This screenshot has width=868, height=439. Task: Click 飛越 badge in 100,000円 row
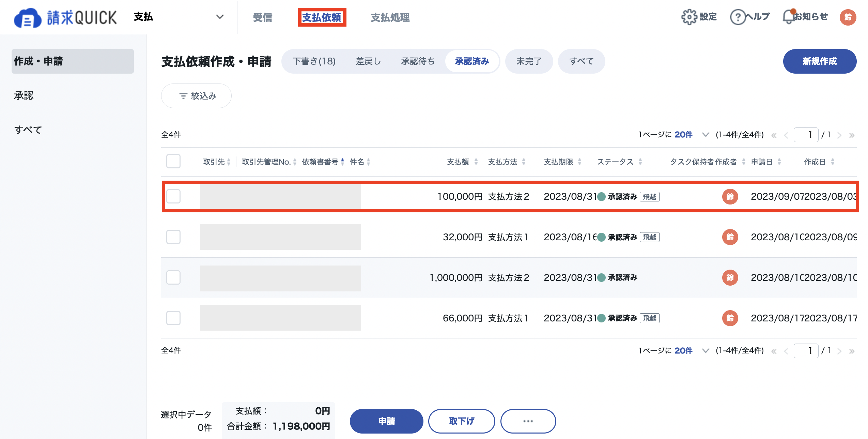[650, 197]
